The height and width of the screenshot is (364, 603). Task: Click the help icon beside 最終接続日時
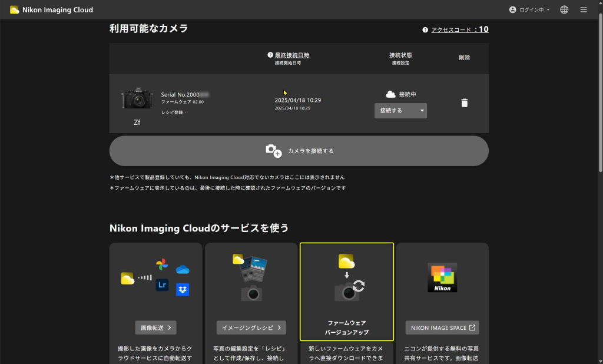270,55
